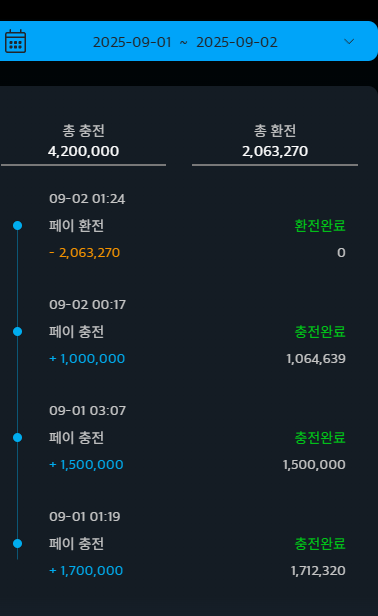This screenshot has height=616, width=378.
Task: Expand the date range dropdown chevron
Action: click(x=349, y=41)
